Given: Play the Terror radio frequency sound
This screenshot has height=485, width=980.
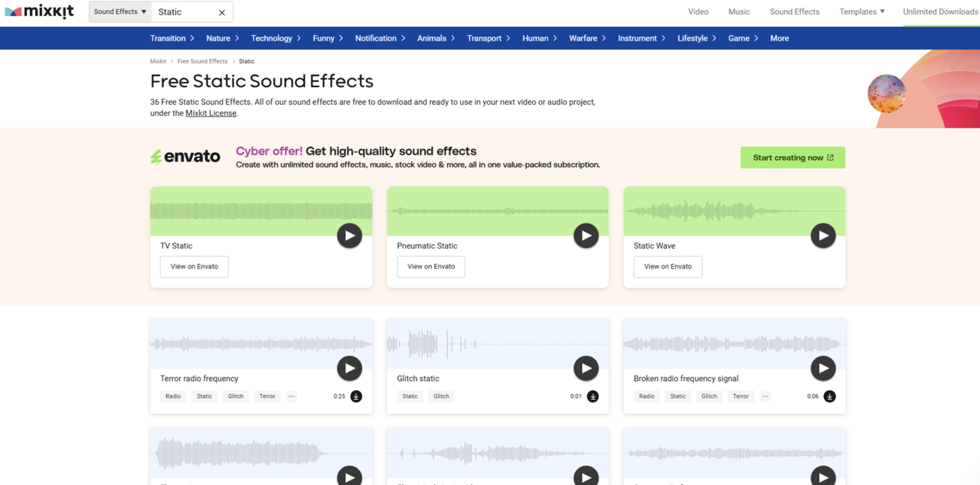Looking at the screenshot, I should coord(349,369).
